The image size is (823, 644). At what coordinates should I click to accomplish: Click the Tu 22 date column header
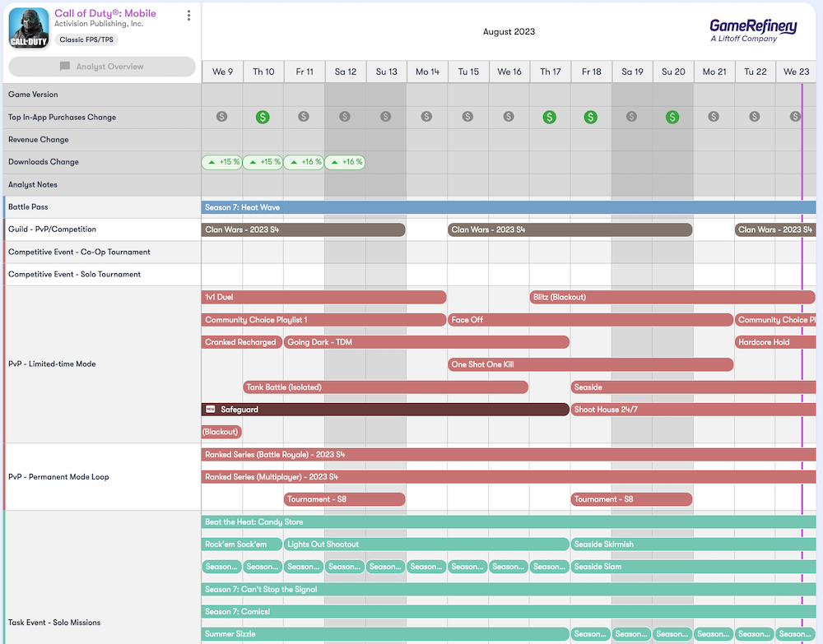click(x=756, y=72)
